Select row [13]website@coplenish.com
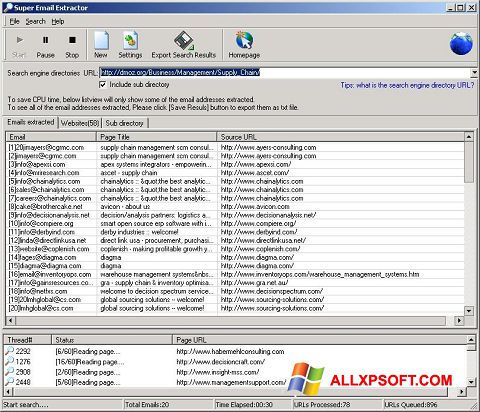Viewport: 480px width, 412px height. click(235, 249)
